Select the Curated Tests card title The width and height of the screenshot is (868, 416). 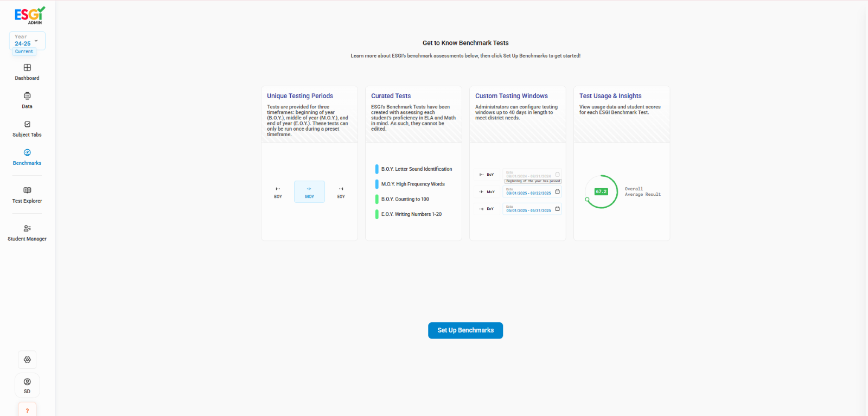coord(391,96)
